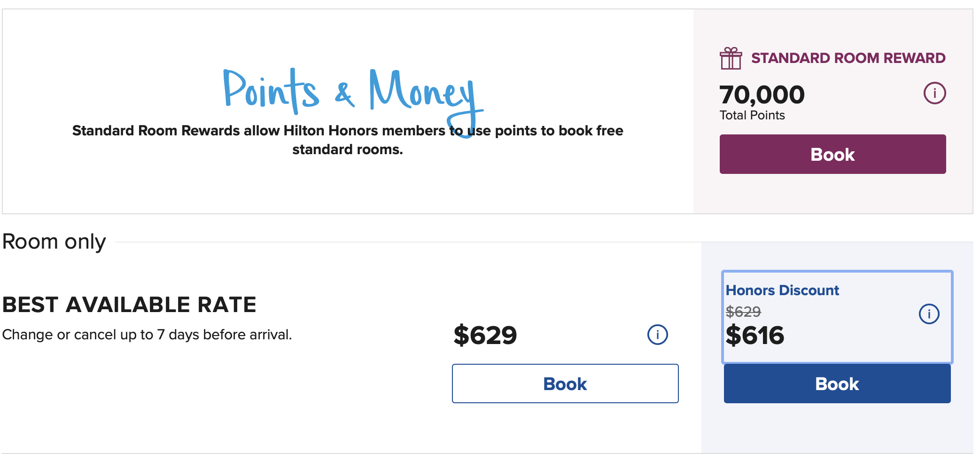Click the large $629 rate price

[x=485, y=335]
